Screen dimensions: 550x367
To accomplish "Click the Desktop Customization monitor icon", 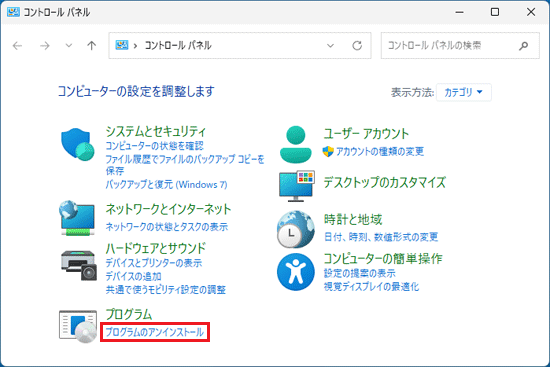I will pos(297,186).
